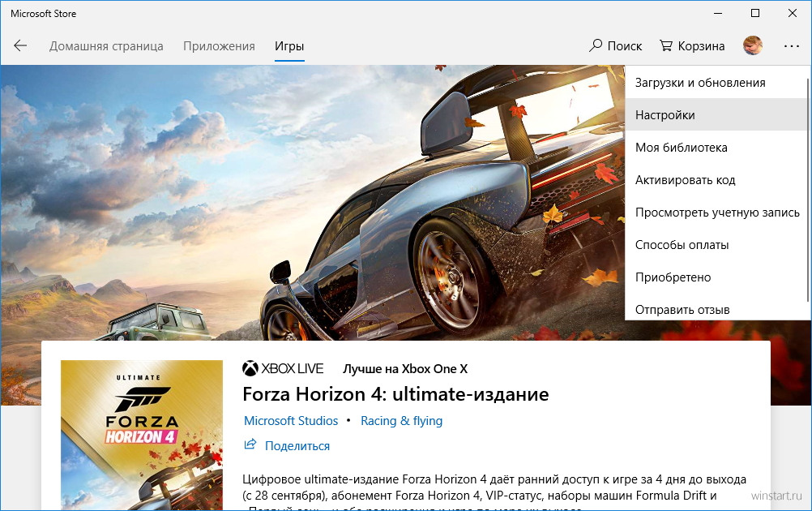Click the dropdown menu scrollbar
The image size is (812, 511).
click(808, 189)
